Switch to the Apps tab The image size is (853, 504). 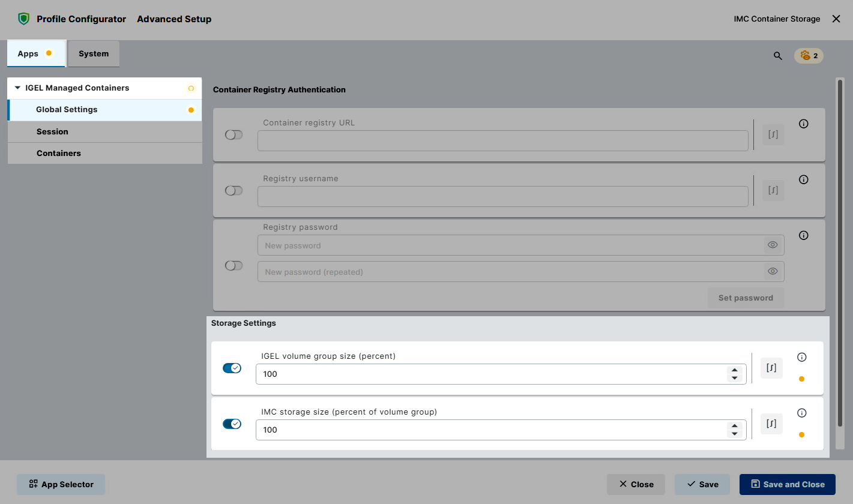tap(36, 53)
